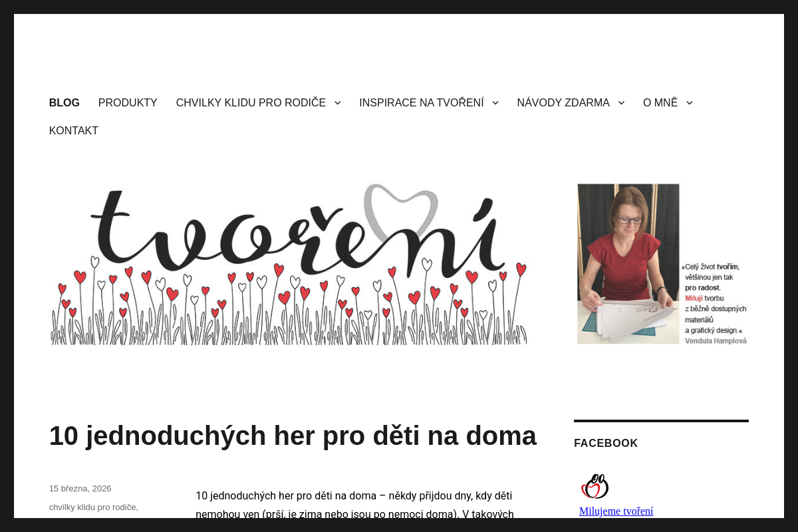
Task: Open INSPIRACE NA TVOŘENÍ from the menu
Action: pos(421,102)
